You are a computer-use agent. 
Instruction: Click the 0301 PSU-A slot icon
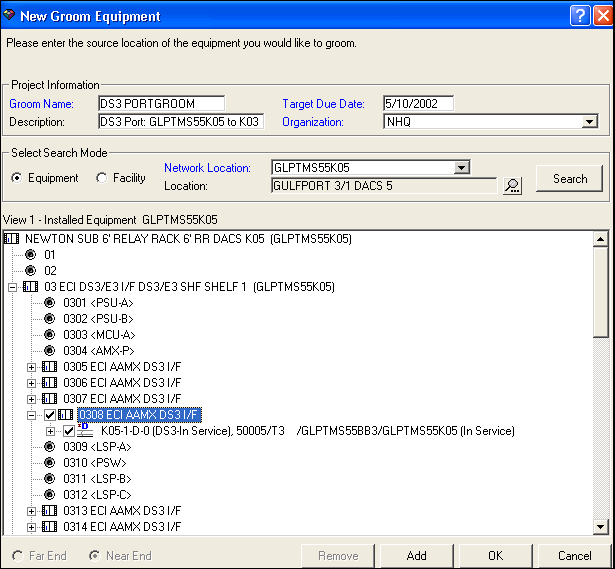(49, 303)
